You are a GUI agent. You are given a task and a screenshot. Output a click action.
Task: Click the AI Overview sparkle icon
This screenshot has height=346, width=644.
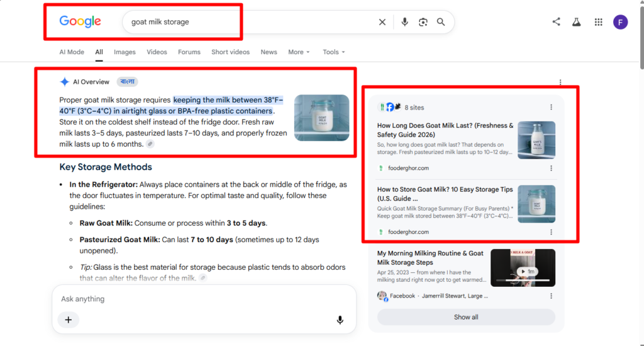click(x=65, y=82)
